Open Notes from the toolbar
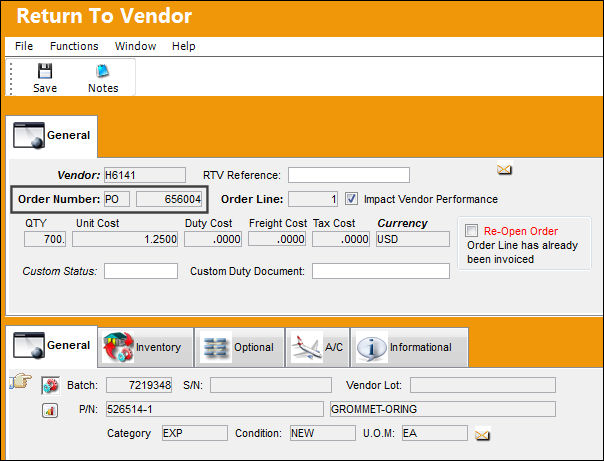The image size is (604, 461). pyautogui.click(x=103, y=79)
